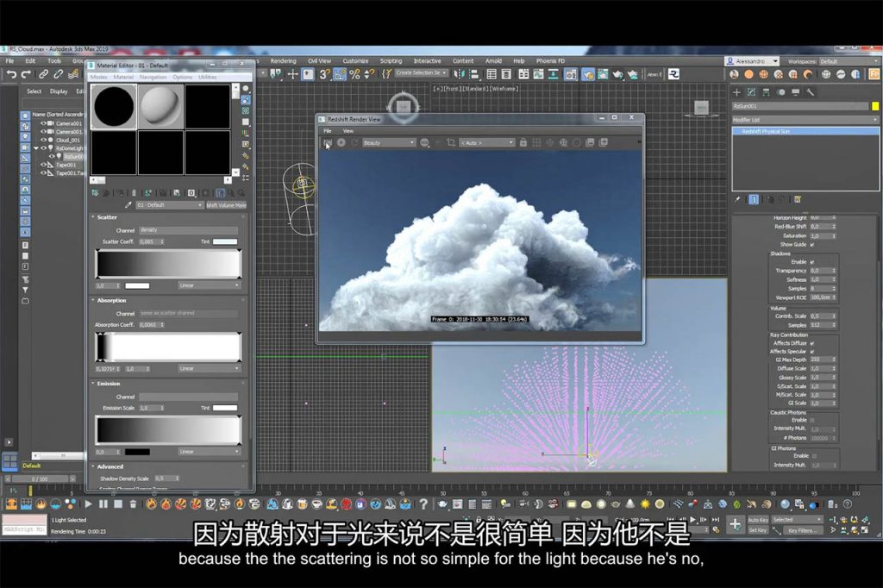Toggle the Percent Snap tool

[354, 74]
